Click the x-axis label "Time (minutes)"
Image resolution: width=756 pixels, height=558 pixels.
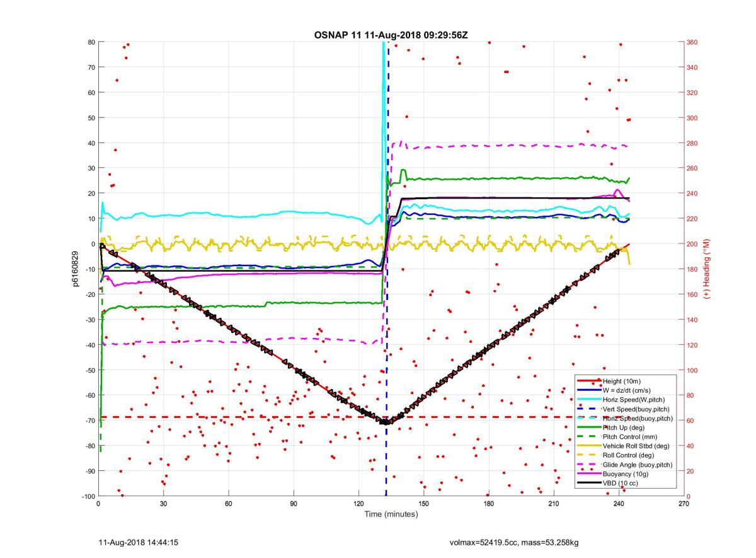point(391,514)
